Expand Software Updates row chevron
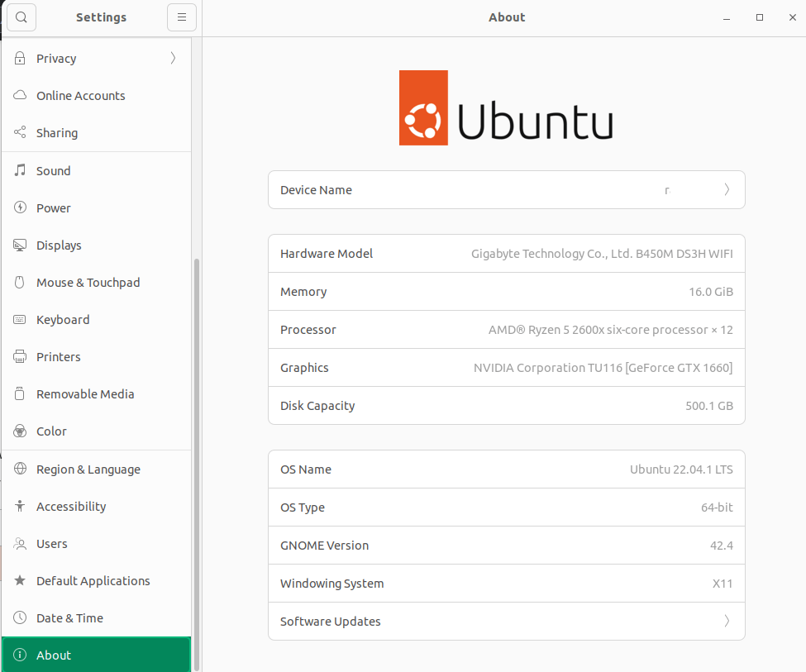This screenshot has width=806, height=672. click(x=727, y=621)
